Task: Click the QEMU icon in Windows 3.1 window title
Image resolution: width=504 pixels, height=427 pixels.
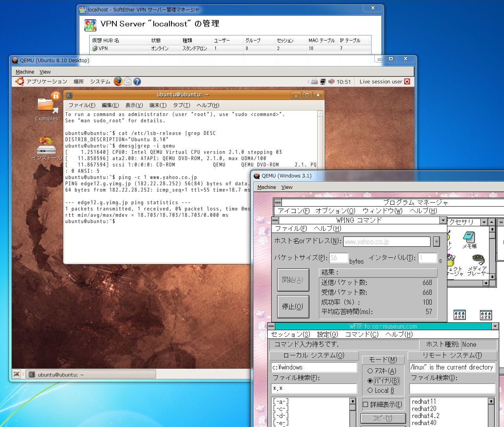Action: click(257, 176)
